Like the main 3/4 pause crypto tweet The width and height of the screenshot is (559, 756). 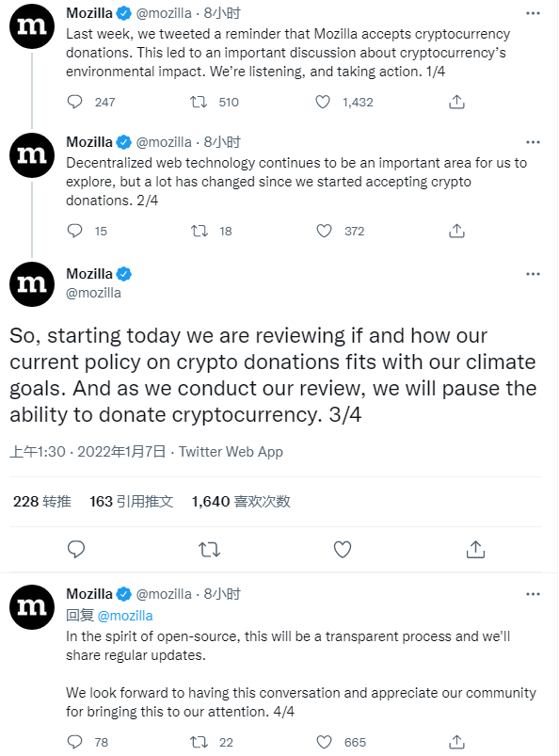343,549
